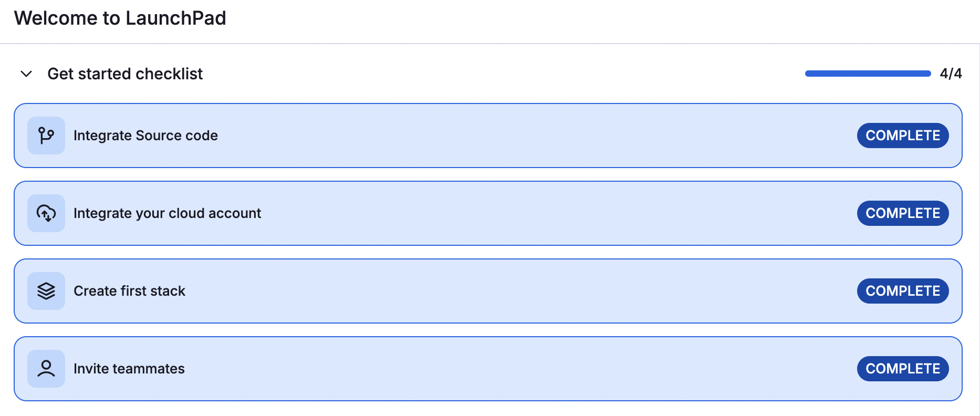Click the teammate person icon
The image size is (980, 416).
tap(46, 369)
